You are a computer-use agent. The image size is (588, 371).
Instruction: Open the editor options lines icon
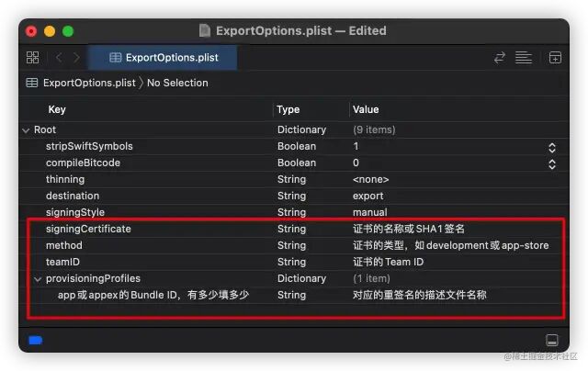pyautogui.click(x=524, y=58)
